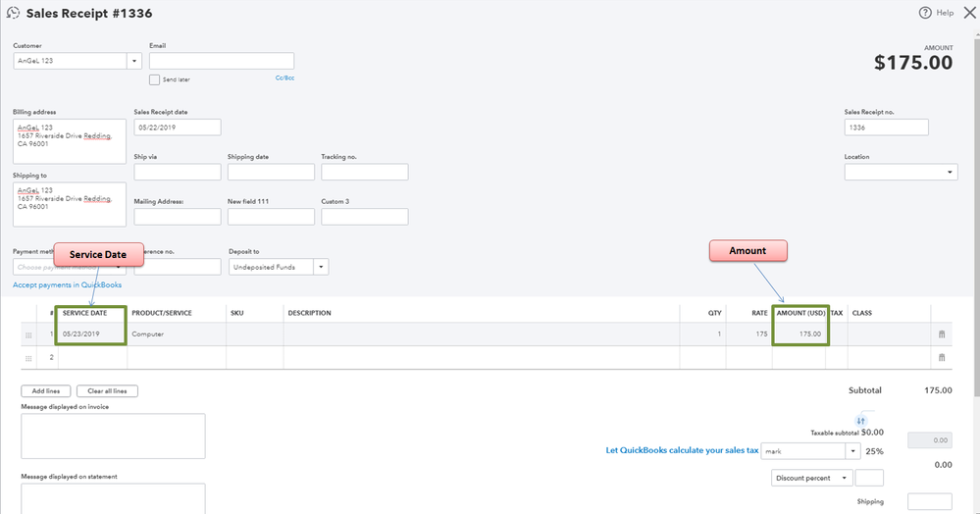
Task: Grab the row 1 reorder handle
Action: pyautogui.click(x=28, y=335)
